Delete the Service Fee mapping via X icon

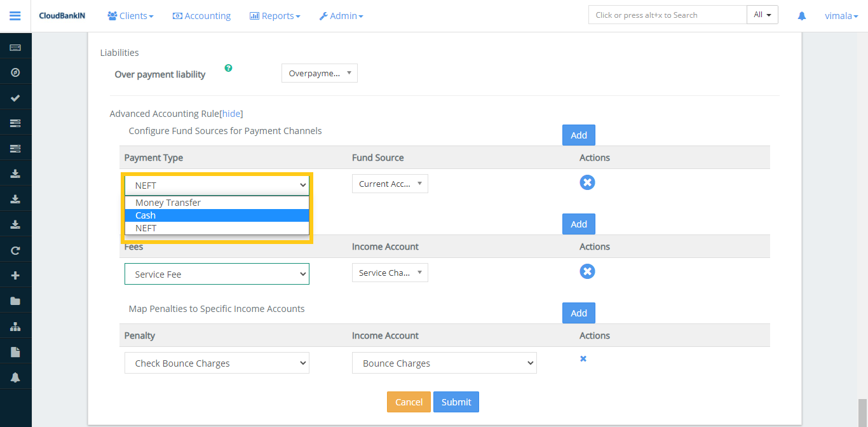587,271
